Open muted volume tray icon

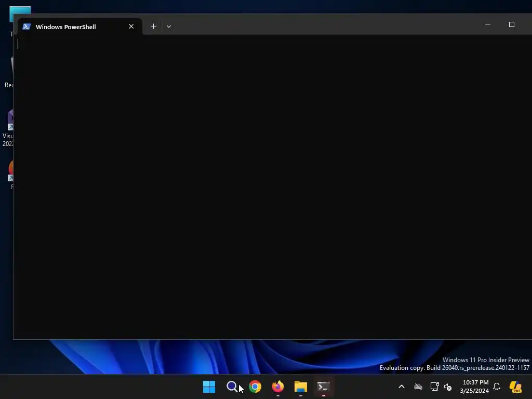[448, 387]
